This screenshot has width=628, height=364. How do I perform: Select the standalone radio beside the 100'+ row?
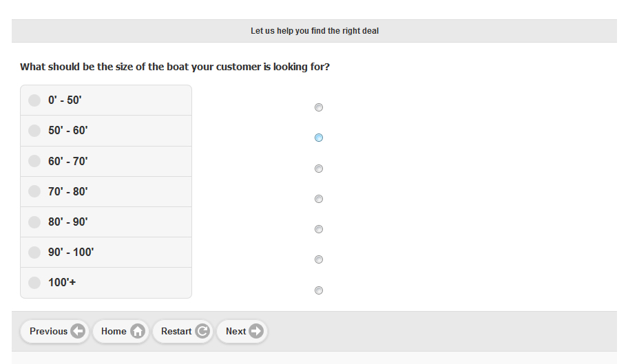319,290
